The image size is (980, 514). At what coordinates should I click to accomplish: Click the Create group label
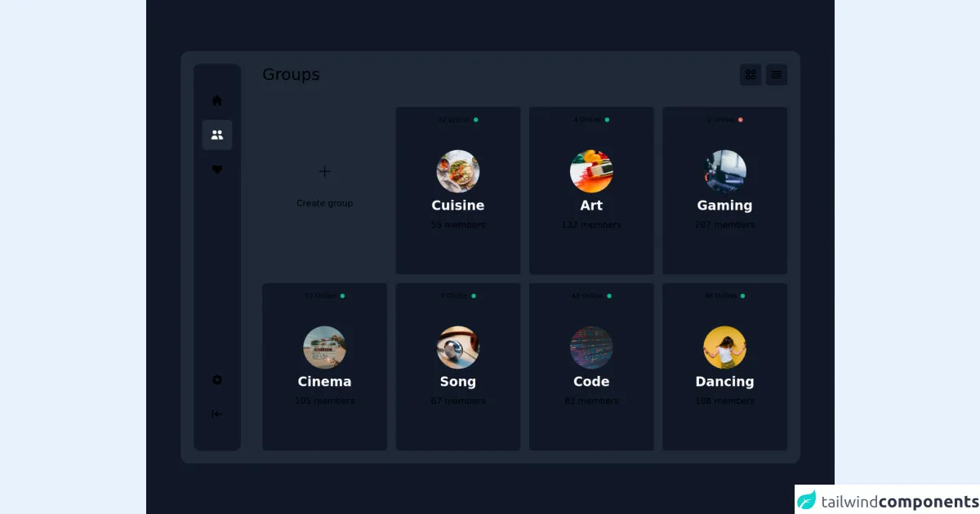pos(325,203)
